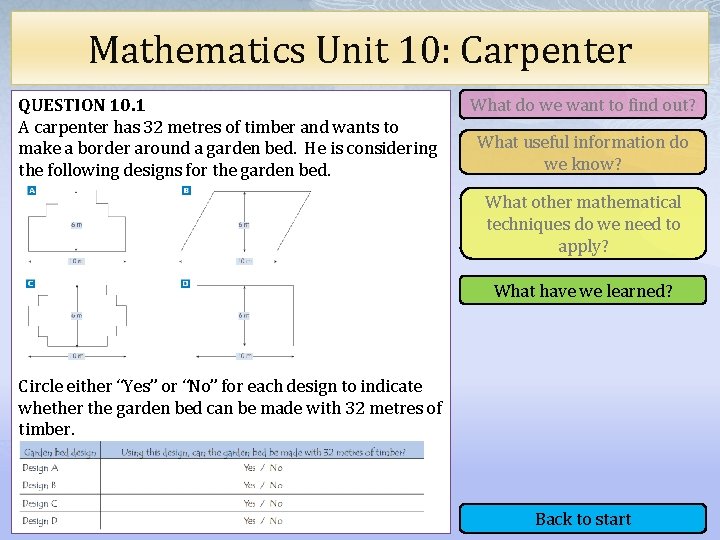Click the 'Circle either Yes or No' instruction text
This screenshot has height=540, width=720.
click(x=231, y=407)
